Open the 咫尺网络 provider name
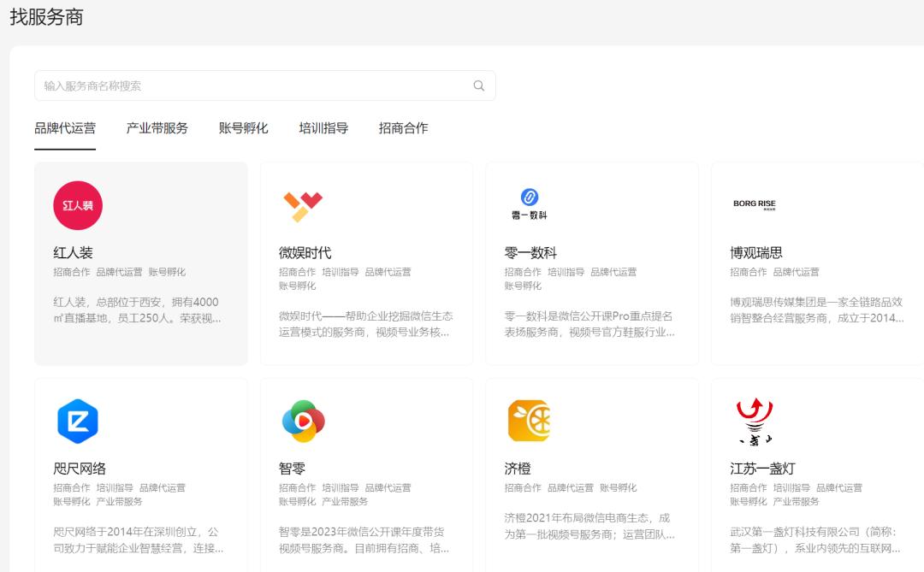This screenshot has height=572, width=924. 80,469
